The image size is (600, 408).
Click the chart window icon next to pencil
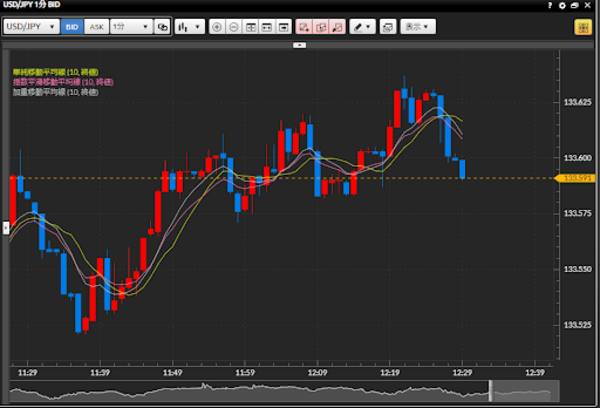pos(387,27)
